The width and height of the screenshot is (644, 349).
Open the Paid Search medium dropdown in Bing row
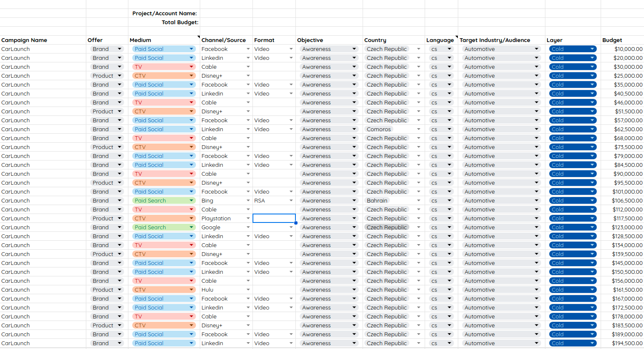pyautogui.click(x=164, y=200)
